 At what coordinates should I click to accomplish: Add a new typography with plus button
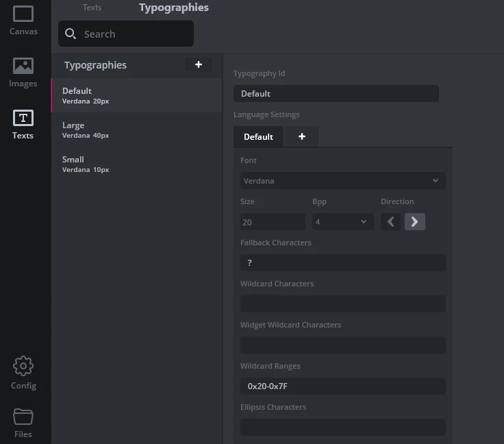(199, 64)
